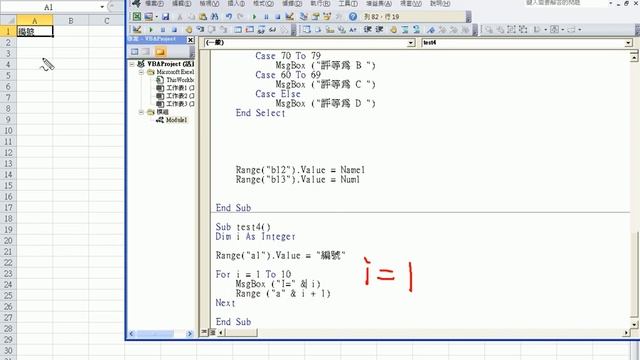Run the macro from the standard toolbar
640x360 pixels.
click(254, 17)
